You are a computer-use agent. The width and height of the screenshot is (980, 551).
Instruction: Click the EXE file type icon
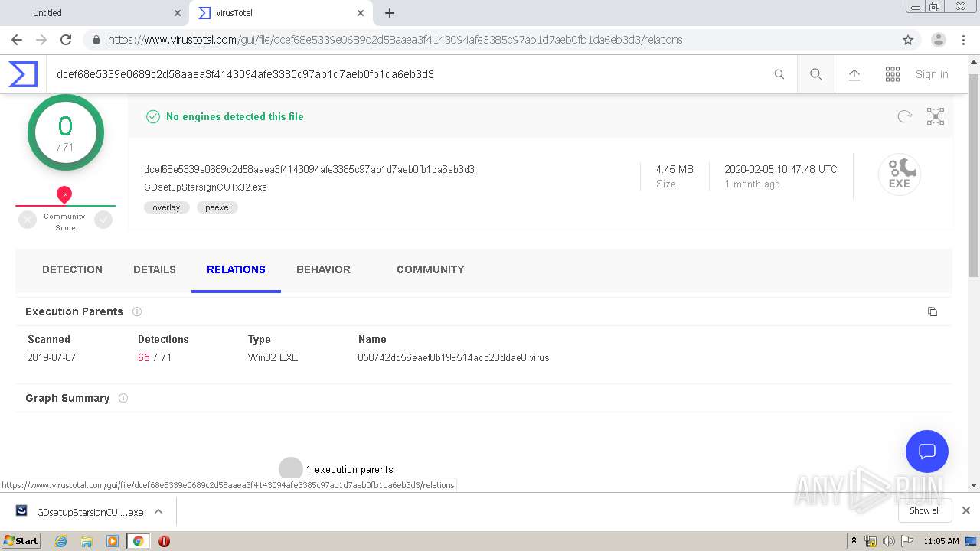(899, 175)
